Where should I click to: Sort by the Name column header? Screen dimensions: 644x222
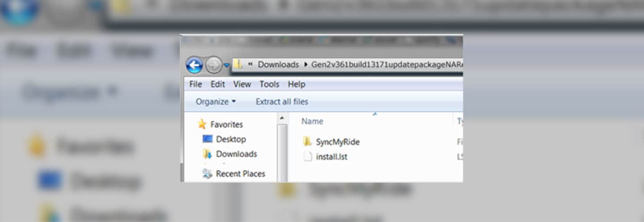pos(312,121)
